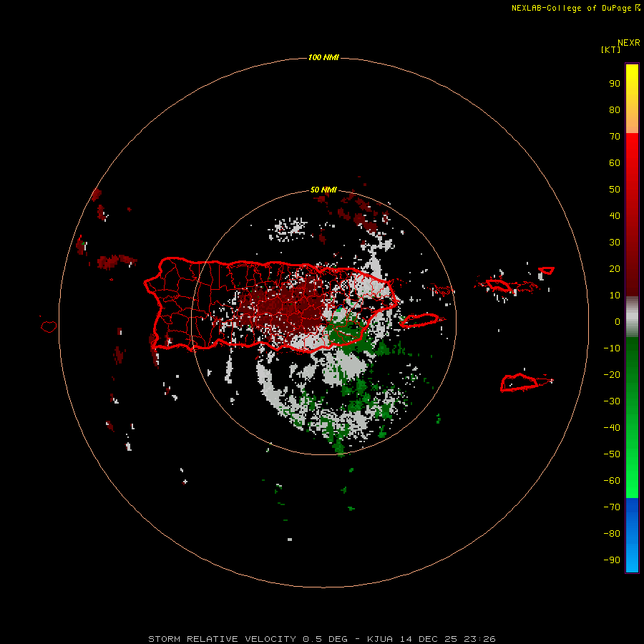Click the small Mona Island outline west of Puerto Rico
The width and height of the screenshot is (644, 644).
coord(49,326)
